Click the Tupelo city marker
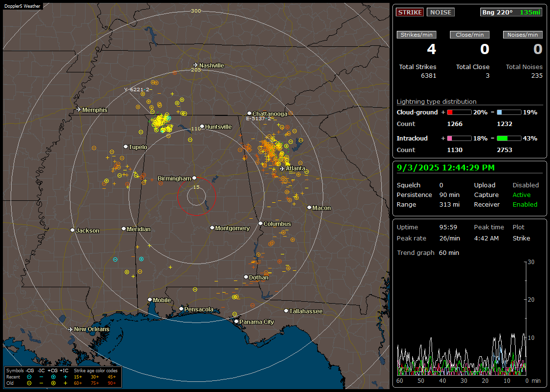The height and width of the screenshot is (392, 550). point(126,146)
